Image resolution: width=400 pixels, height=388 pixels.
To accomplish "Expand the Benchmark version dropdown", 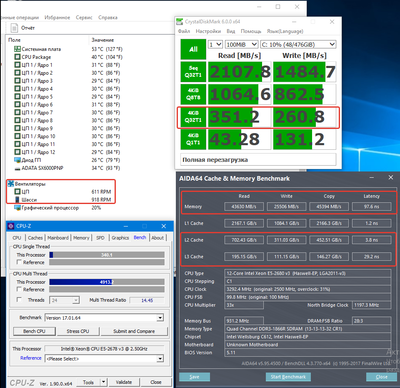I will click(104, 318).
